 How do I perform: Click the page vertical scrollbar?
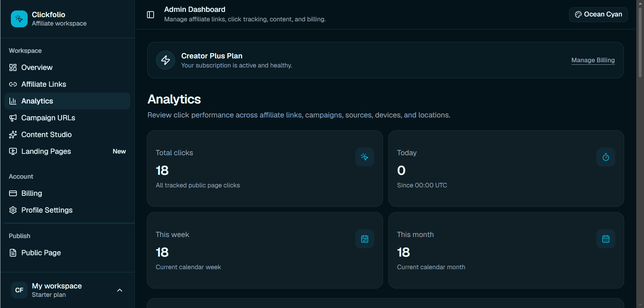pyautogui.click(x=640, y=42)
